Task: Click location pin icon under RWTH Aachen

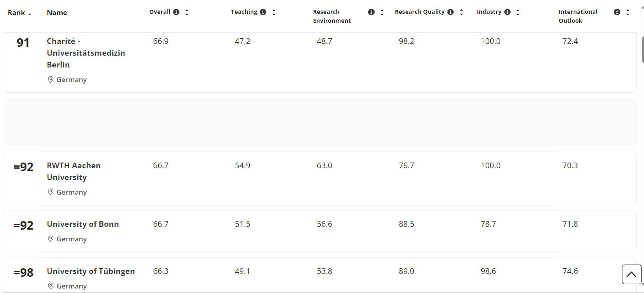Action: pyautogui.click(x=51, y=192)
